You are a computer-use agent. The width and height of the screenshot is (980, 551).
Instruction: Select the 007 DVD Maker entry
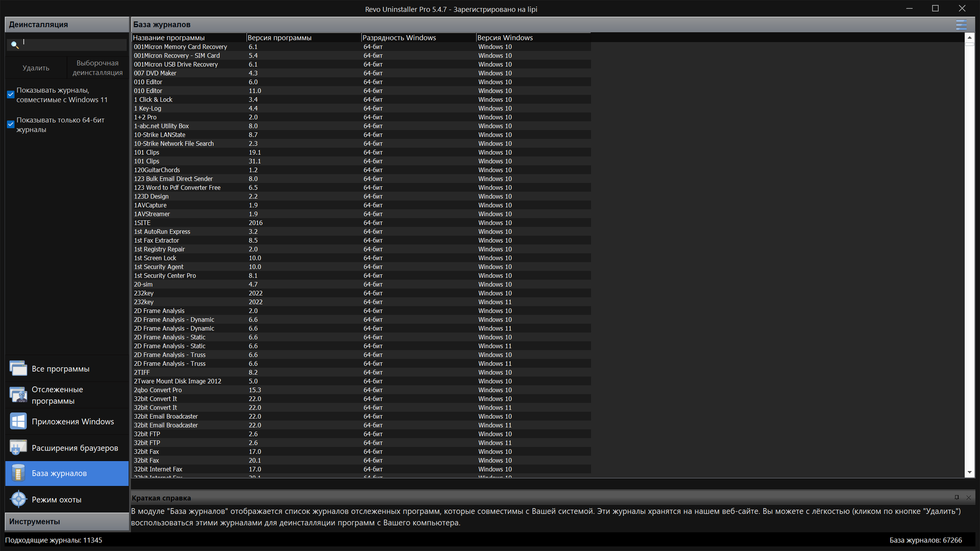pyautogui.click(x=361, y=73)
